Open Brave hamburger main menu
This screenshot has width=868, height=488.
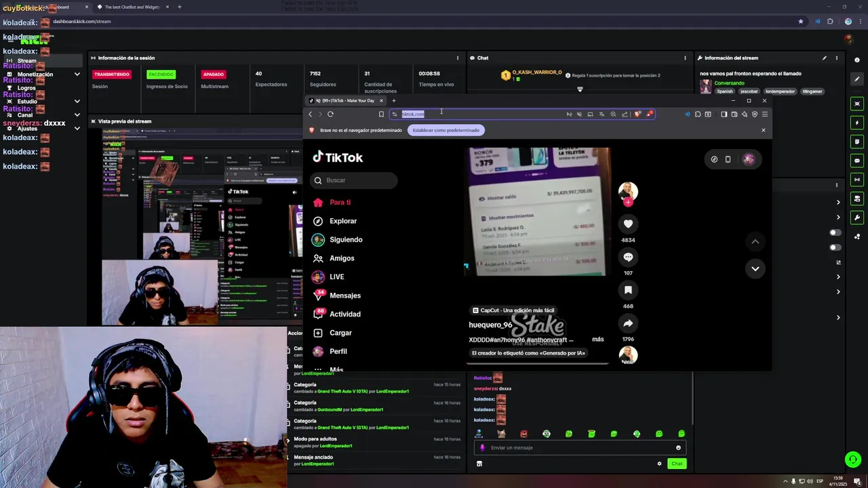click(x=764, y=114)
